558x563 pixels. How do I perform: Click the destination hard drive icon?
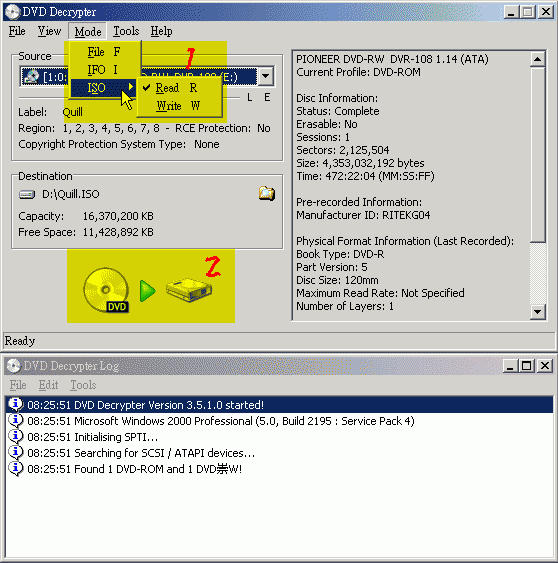(27, 194)
